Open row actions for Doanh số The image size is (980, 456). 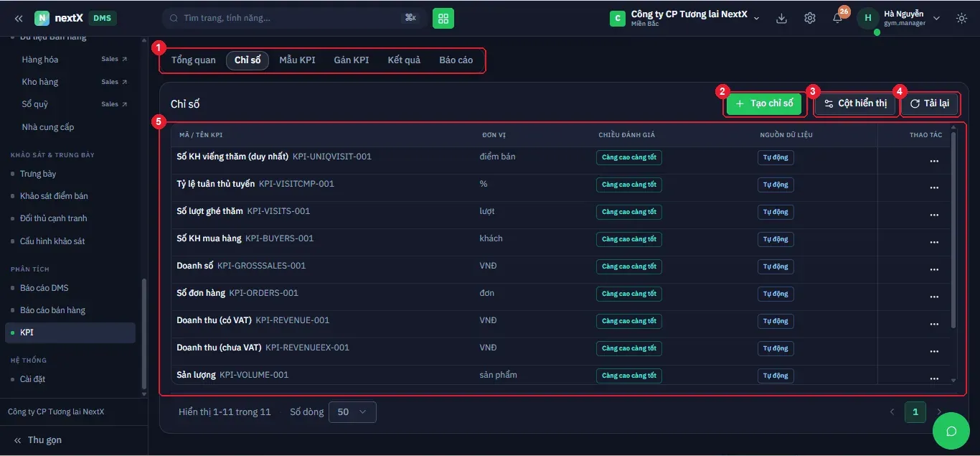click(x=934, y=270)
